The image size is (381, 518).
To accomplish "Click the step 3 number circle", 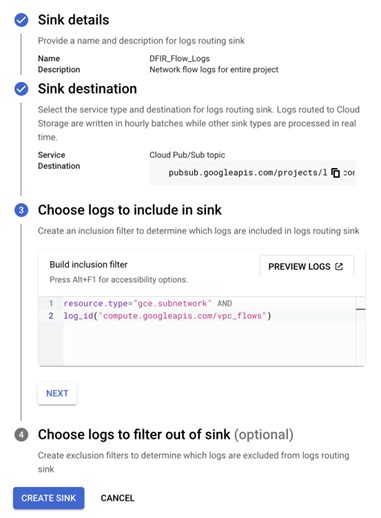I will tap(21, 210).
